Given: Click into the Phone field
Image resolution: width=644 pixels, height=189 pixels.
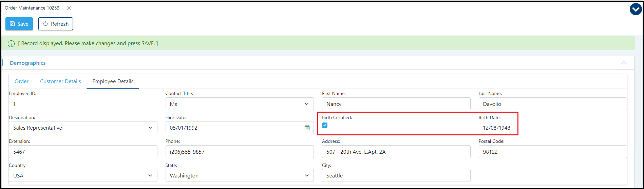Looking at the screenshot, I should coord(239,152).
